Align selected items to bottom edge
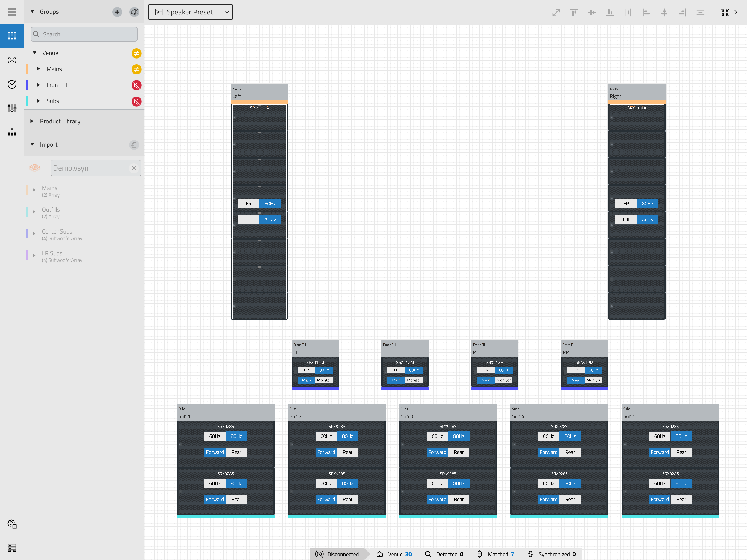 (x=610, y=13)
